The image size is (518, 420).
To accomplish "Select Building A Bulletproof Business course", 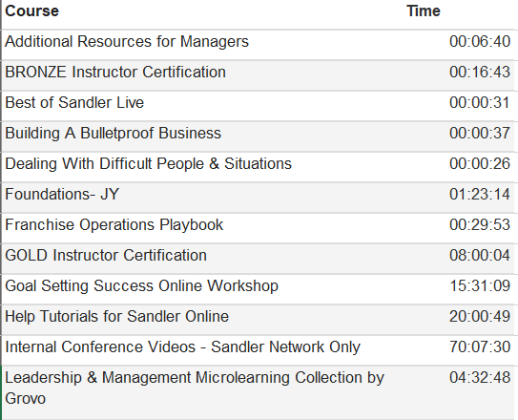I will (113, 134).
